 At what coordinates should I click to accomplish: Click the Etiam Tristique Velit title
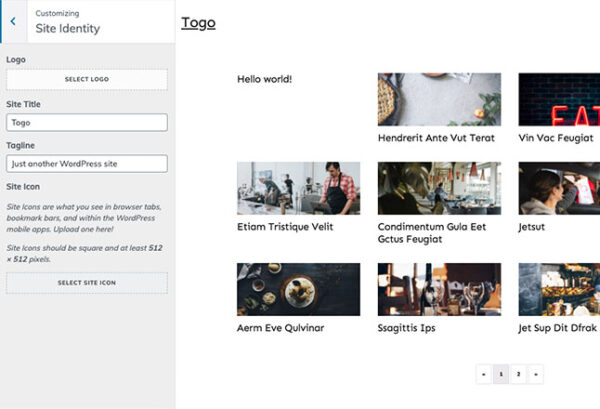pyautogui.click(x=285, y=227)
